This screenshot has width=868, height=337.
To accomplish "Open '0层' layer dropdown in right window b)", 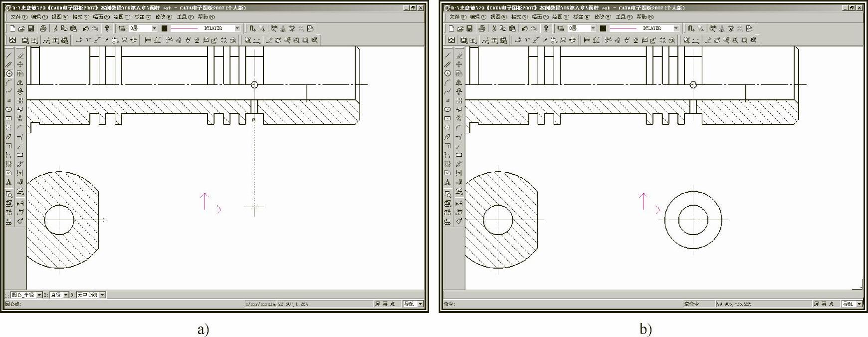I will [x=593, y=28].
